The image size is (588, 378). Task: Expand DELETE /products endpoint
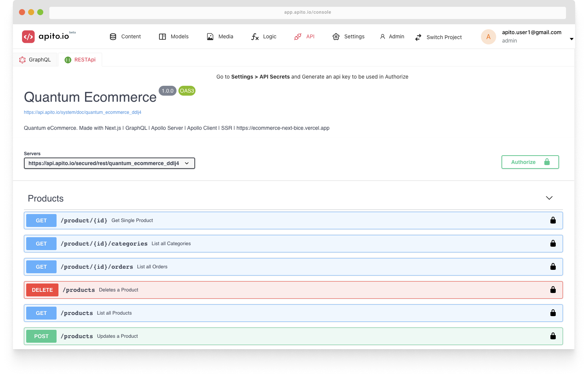pyautogui.click(x=293, y=290)
